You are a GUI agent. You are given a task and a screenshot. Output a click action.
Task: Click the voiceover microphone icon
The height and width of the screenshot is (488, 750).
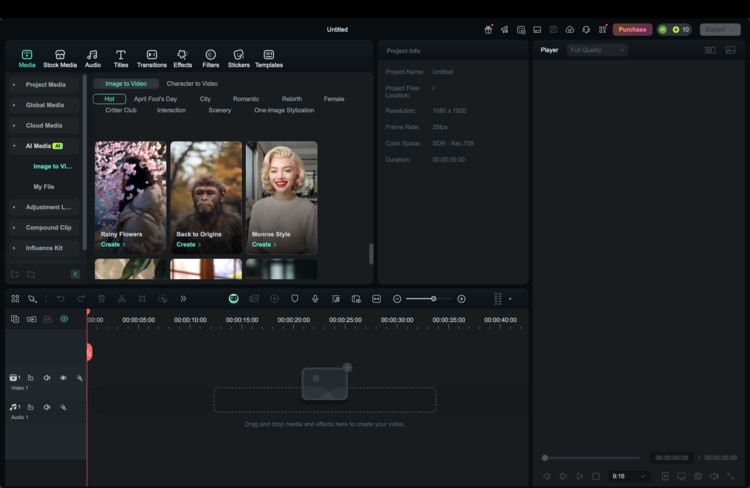tap(315, 299)
